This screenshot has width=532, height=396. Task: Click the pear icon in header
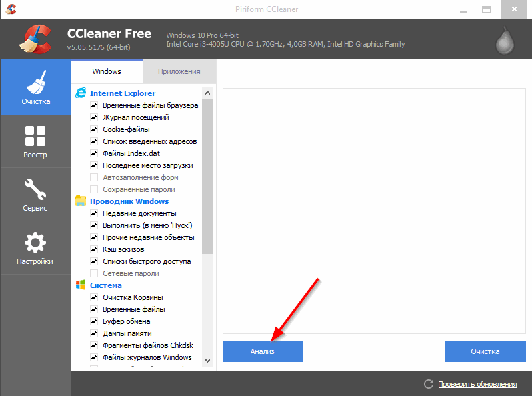point(506,39)
